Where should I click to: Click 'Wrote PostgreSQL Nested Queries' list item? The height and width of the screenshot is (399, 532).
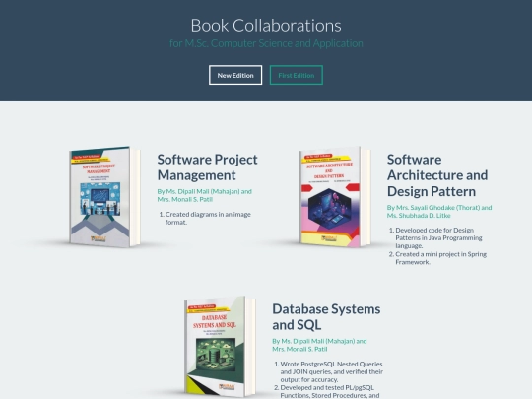pos(331,371)
